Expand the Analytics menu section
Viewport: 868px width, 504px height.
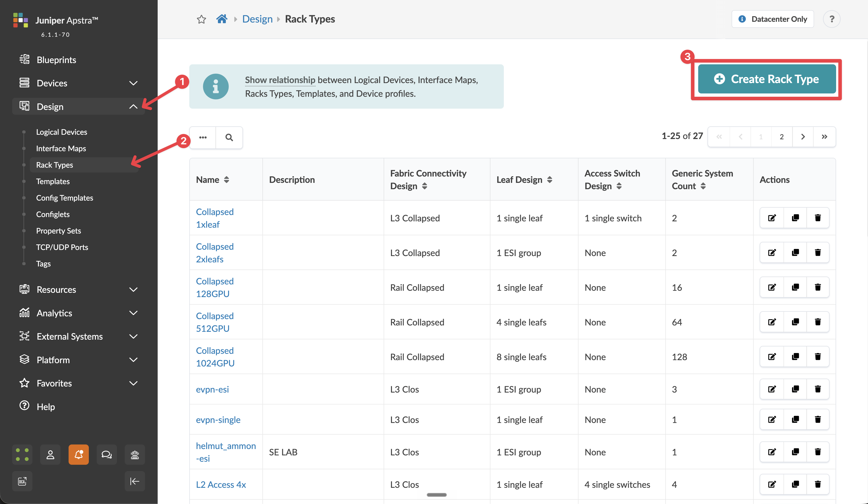pos(78,313)
